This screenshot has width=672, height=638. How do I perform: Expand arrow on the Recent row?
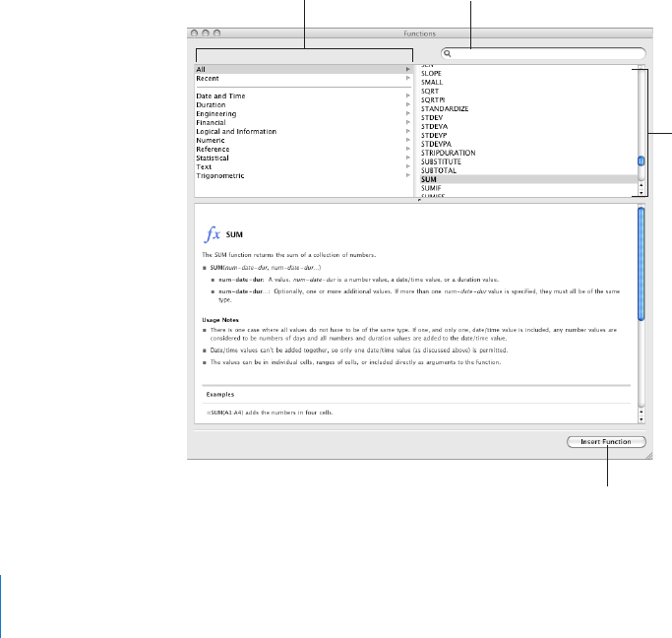[408, 78]
